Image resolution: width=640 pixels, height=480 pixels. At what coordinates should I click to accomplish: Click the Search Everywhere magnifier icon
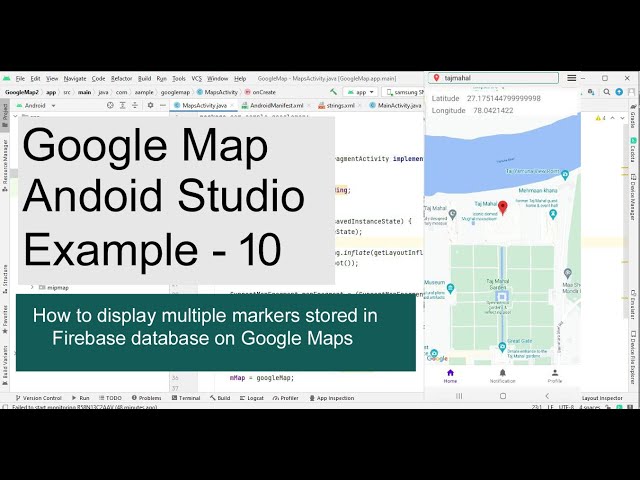point(607,92)
